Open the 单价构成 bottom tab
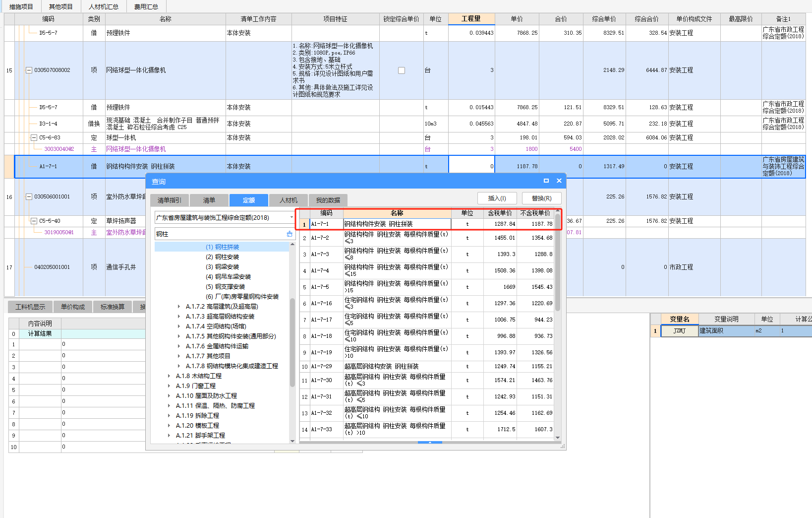 (73, 307)
